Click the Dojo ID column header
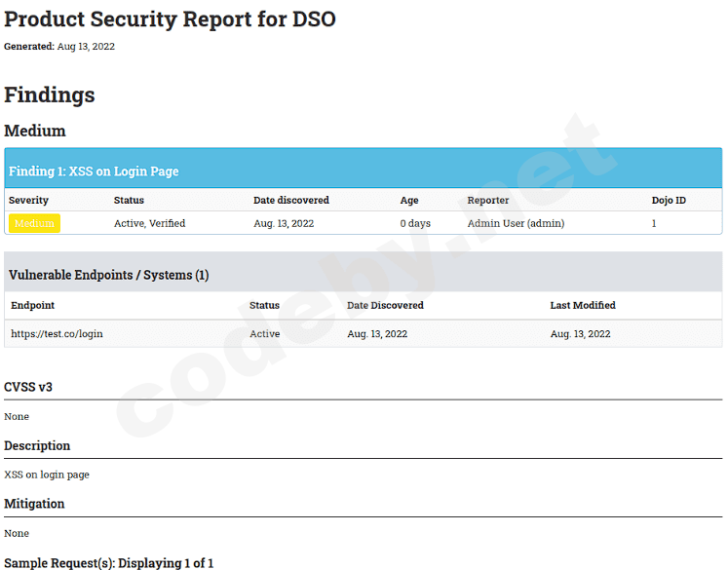Screen dimensions: 728x570 tap(669, 200)
